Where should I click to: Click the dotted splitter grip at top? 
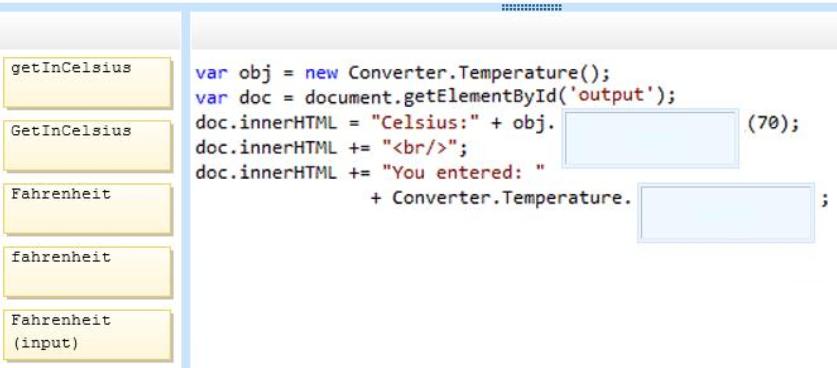[532, 7]
